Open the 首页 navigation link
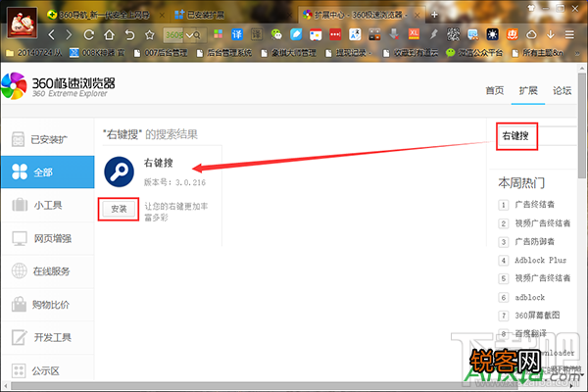The height and width of the screenshot is (392, 588). pos(495,90)
